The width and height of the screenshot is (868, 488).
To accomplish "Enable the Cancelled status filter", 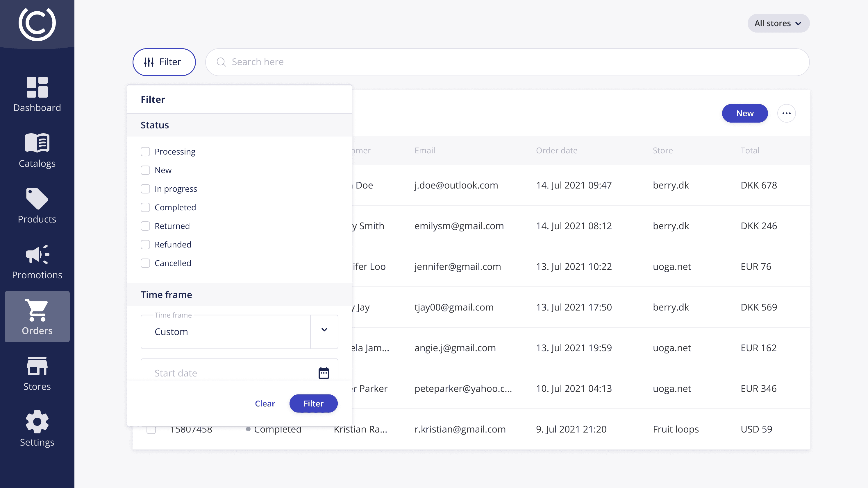I will pos(145,263).
